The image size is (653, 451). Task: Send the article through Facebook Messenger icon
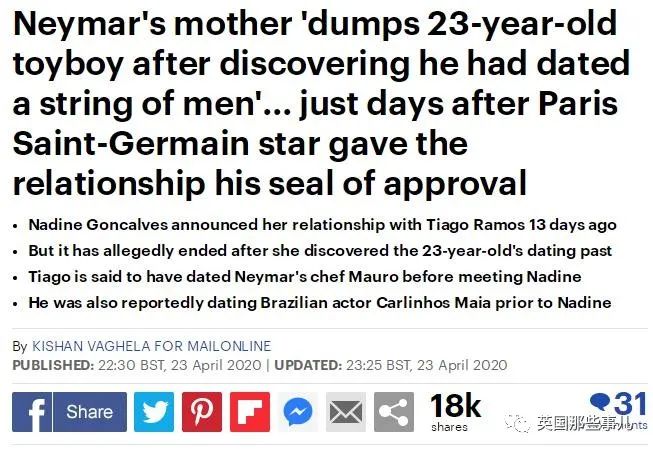tap(298, 411)
